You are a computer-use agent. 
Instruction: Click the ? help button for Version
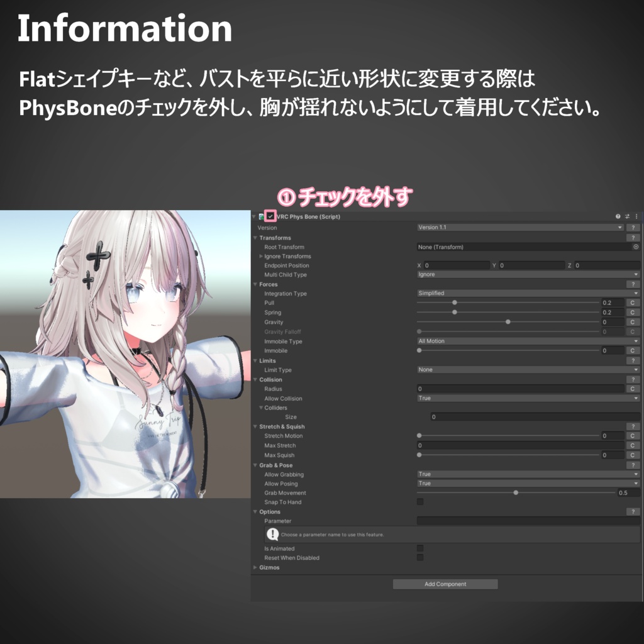click(633, 228)
